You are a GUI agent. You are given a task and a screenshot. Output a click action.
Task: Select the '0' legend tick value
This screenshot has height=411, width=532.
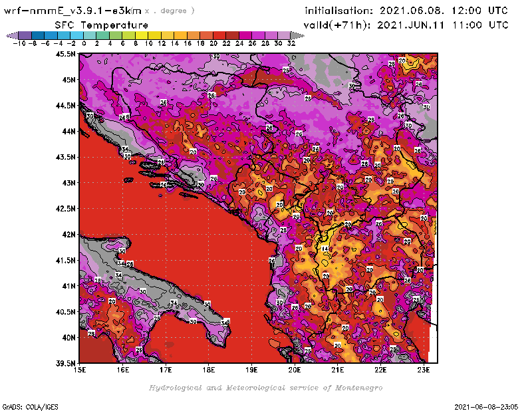pos(84,43)
